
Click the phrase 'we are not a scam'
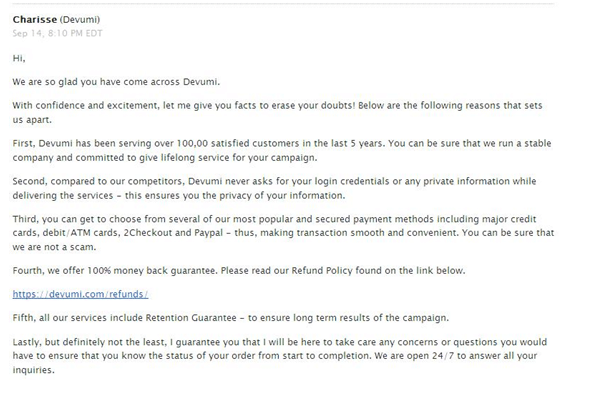[x=54, y=247]
